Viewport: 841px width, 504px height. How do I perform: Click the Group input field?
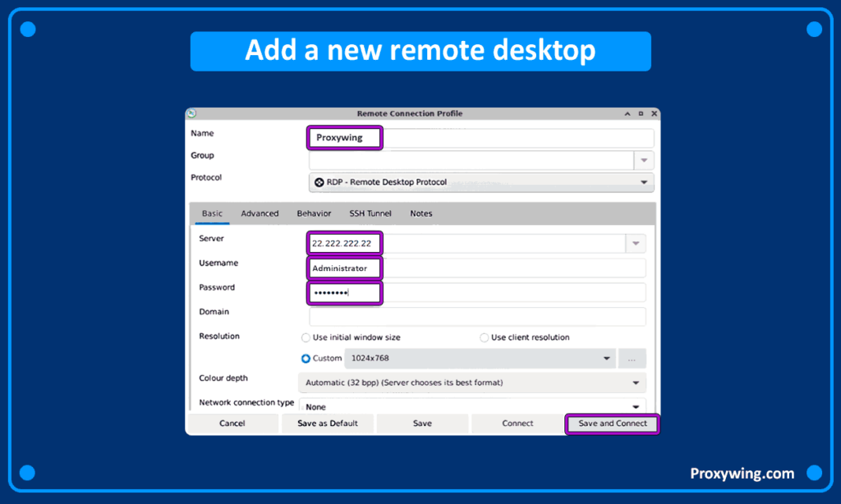471,160
